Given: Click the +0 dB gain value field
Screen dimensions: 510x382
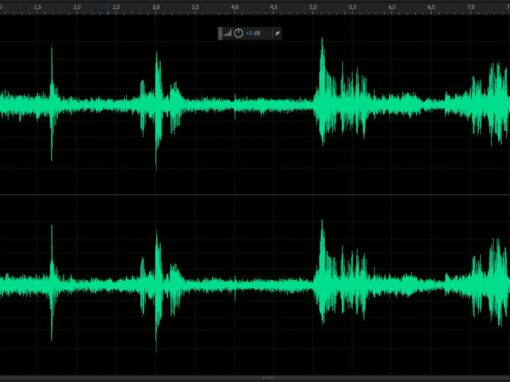Looking at the screenshot, I should pyautogui.click(x=253, y=33).
